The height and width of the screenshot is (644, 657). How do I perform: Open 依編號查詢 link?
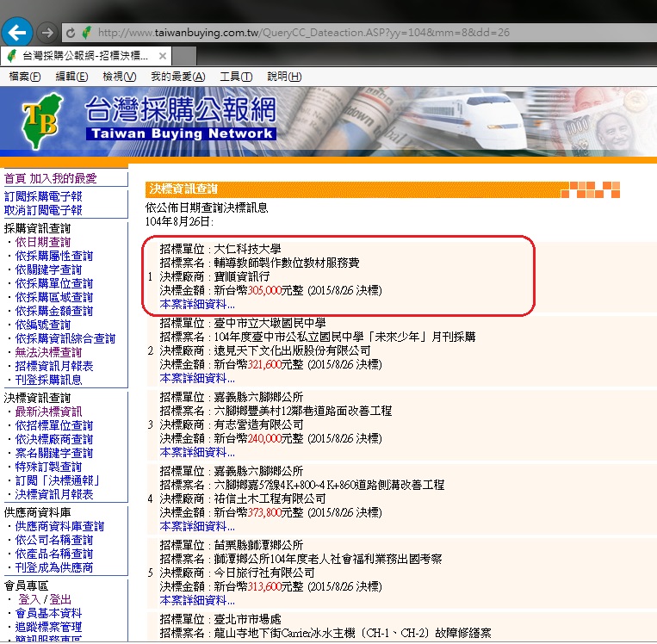coord(43,325)
